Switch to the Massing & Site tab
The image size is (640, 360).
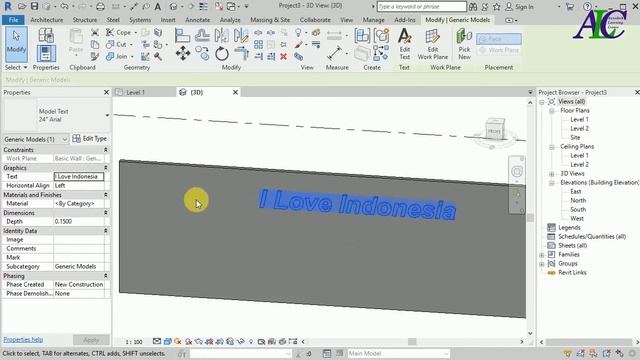coord(270,20)
